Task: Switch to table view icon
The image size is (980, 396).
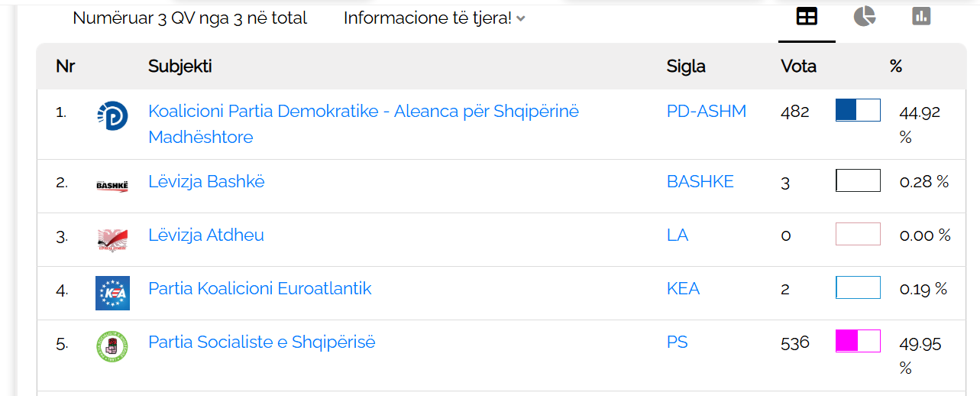Action: click(x=807, y=17)
